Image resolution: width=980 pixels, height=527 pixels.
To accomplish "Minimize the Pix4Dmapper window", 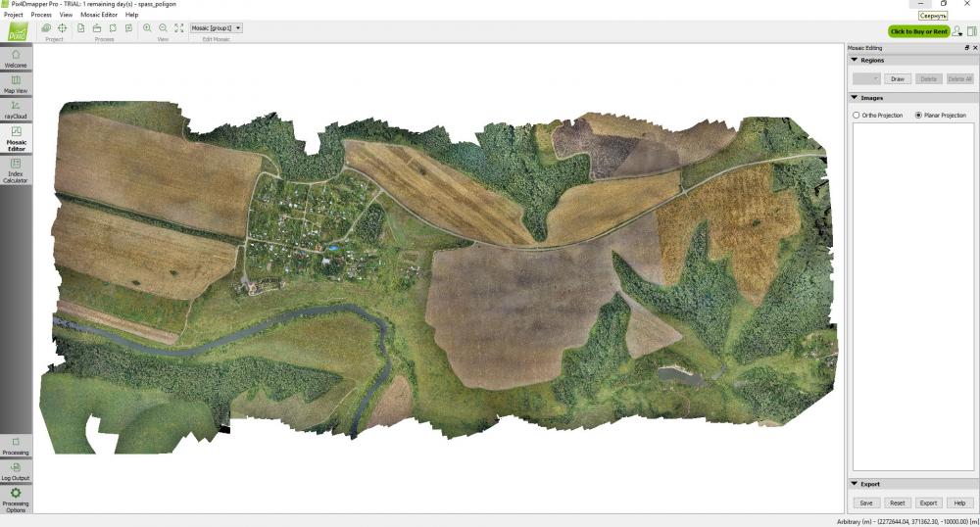I will 920,4.
